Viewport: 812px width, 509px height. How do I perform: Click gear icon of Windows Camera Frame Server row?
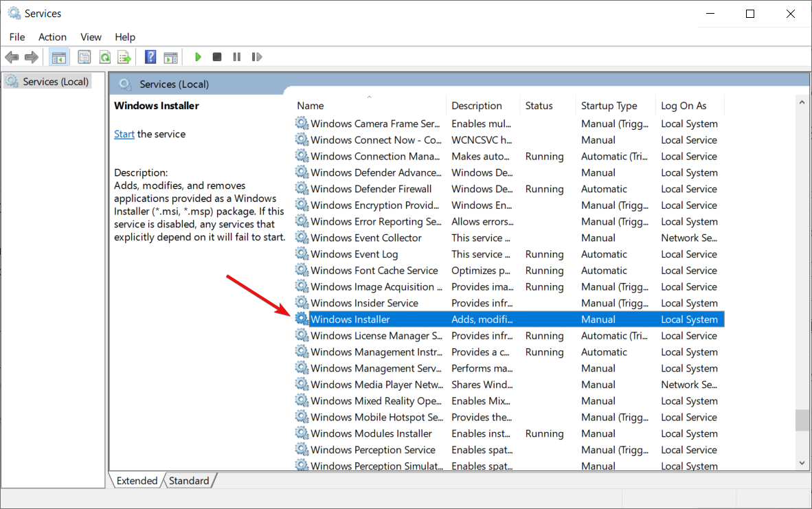(302, 123)
